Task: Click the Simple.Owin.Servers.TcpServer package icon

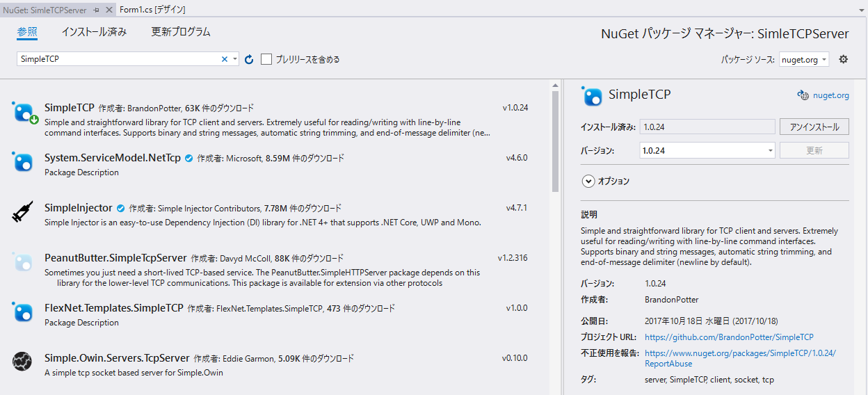Action: pos(23,362)
